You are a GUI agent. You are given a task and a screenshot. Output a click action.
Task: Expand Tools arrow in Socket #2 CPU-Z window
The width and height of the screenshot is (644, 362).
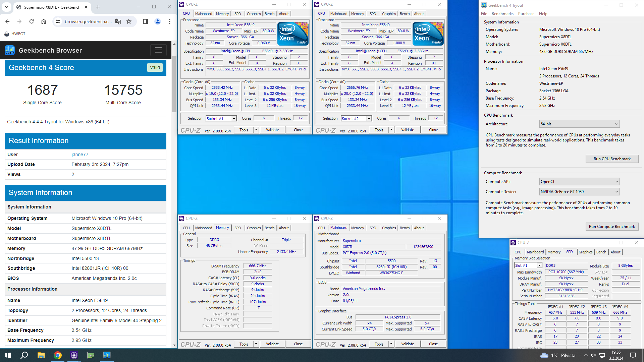[x=391, y=130]
